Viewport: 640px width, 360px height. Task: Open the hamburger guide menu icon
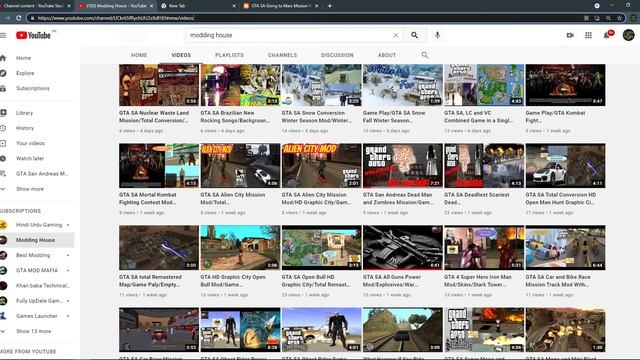tap(3, 36)
